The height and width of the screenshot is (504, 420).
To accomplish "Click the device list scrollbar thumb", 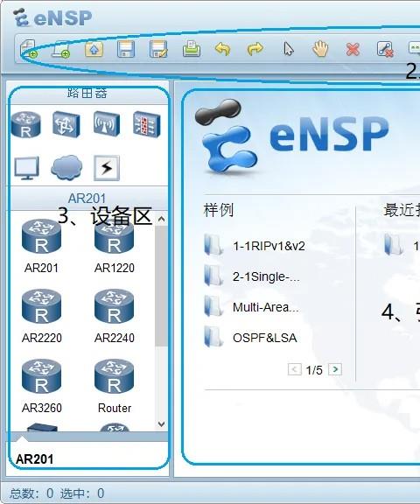I will 161,286.
